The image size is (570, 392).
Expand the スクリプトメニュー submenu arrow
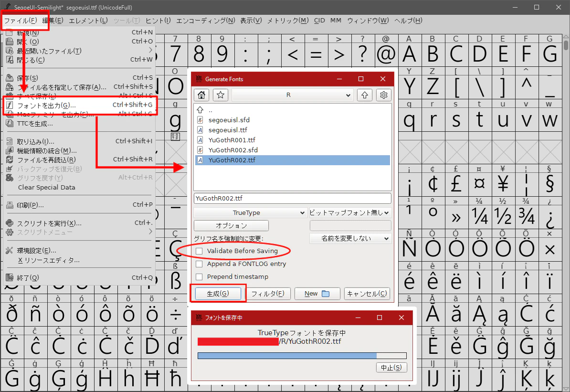click(x=150, y=232)
